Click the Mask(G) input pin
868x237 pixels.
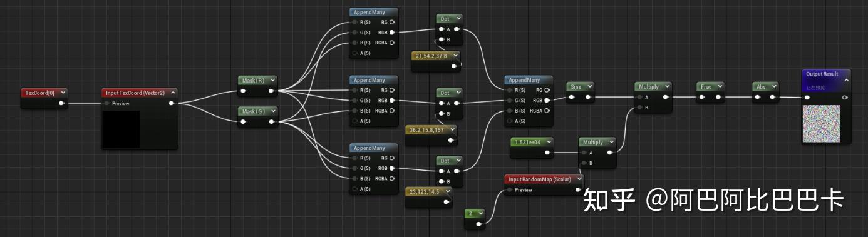tap(244, 122)
